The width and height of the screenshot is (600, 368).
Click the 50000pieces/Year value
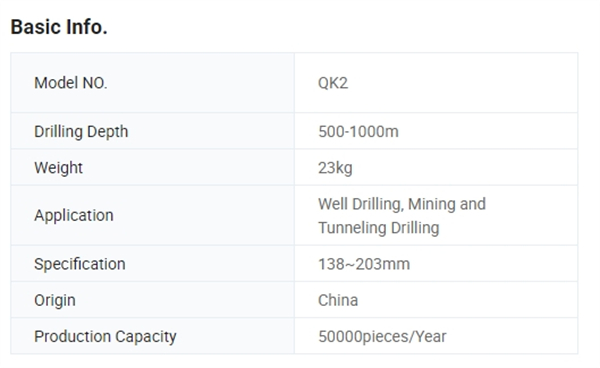[x=382, y=337]
